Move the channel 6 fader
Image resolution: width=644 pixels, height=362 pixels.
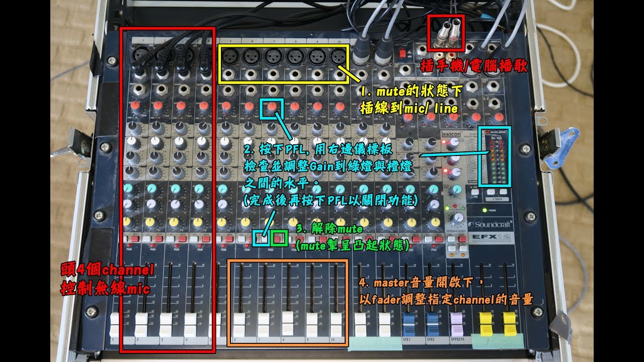pyautogui.click(x=240, y=324)
